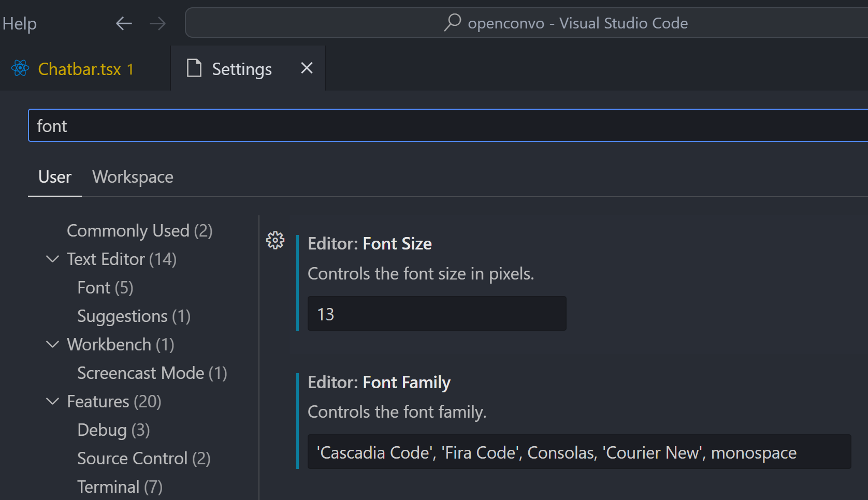Open Source Control (2) settings
Image resolution: width=868 pixels, height=500 pixels.
[144, 459]
